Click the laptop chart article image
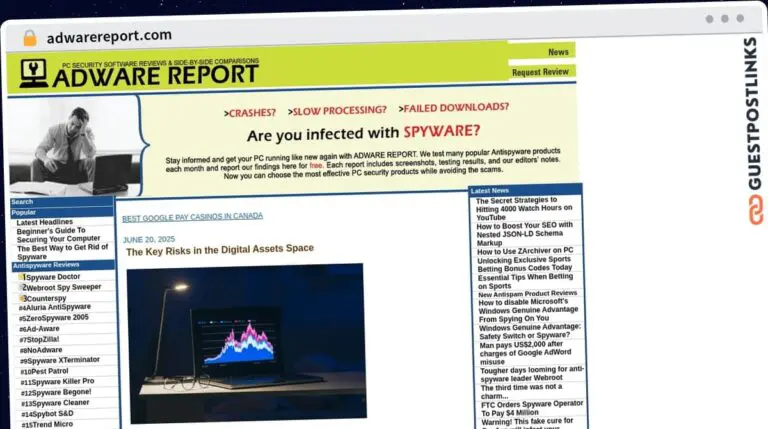This screenshot has width=768, height=429. pos(246,343)
